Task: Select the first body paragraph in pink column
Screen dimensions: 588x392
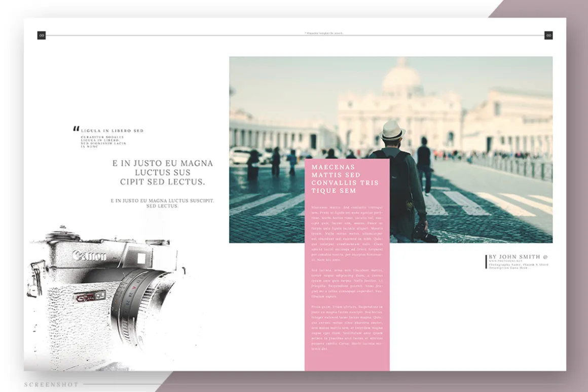Action: (347, 233)
